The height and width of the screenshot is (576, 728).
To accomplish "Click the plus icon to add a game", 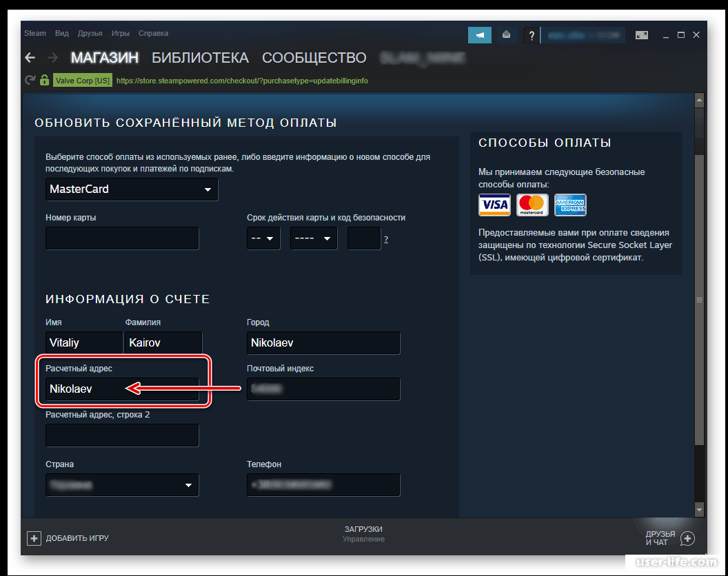I will tap(34, 538).
